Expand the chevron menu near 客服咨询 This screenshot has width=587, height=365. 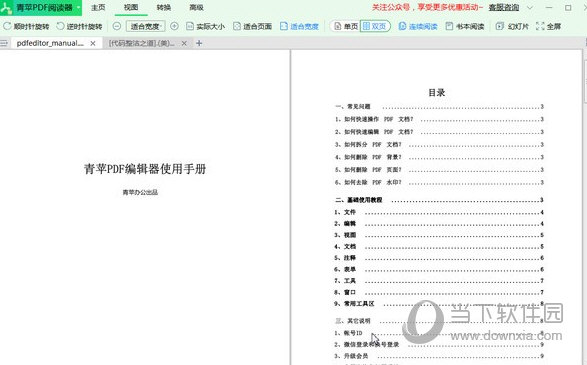[530, 7]
